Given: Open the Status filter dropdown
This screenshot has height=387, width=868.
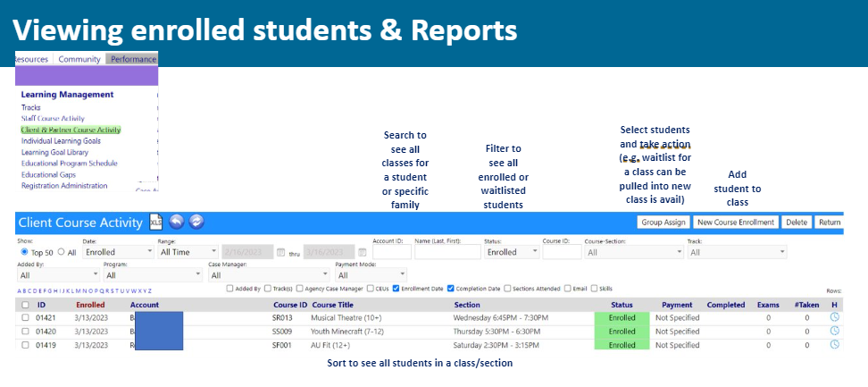Looking at the screenshot, I should point(512,252).
